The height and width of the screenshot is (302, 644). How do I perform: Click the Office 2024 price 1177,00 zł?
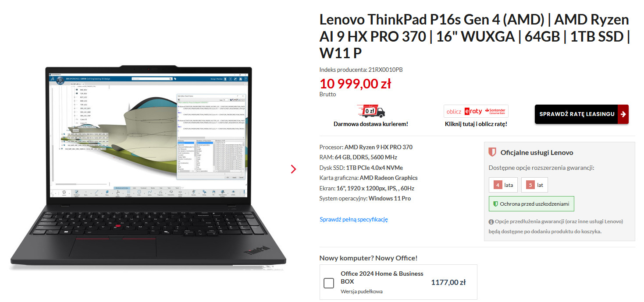click(448, 283)
